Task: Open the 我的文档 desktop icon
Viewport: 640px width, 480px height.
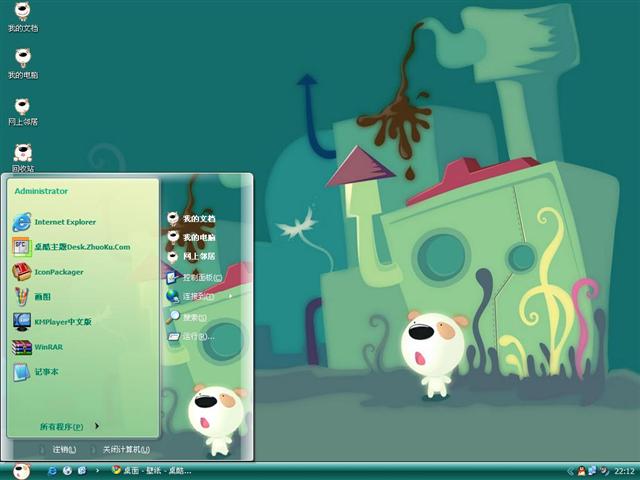Action: point(23,16)
